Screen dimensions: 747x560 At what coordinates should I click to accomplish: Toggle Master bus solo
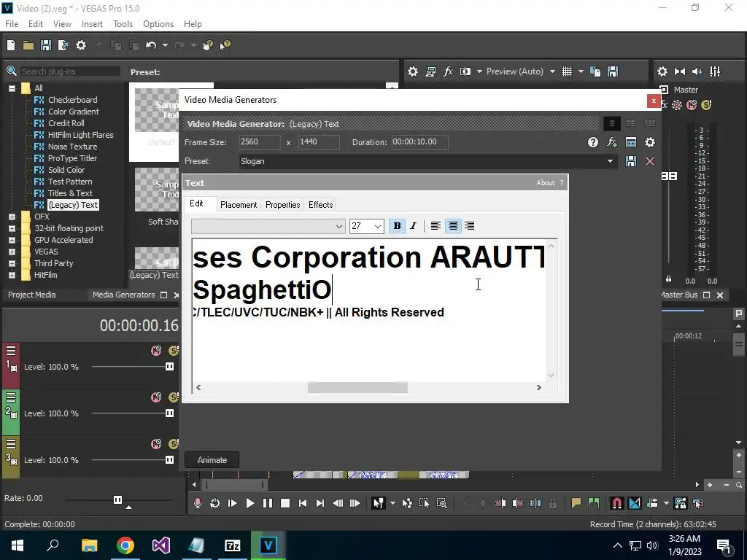point(706,105)
